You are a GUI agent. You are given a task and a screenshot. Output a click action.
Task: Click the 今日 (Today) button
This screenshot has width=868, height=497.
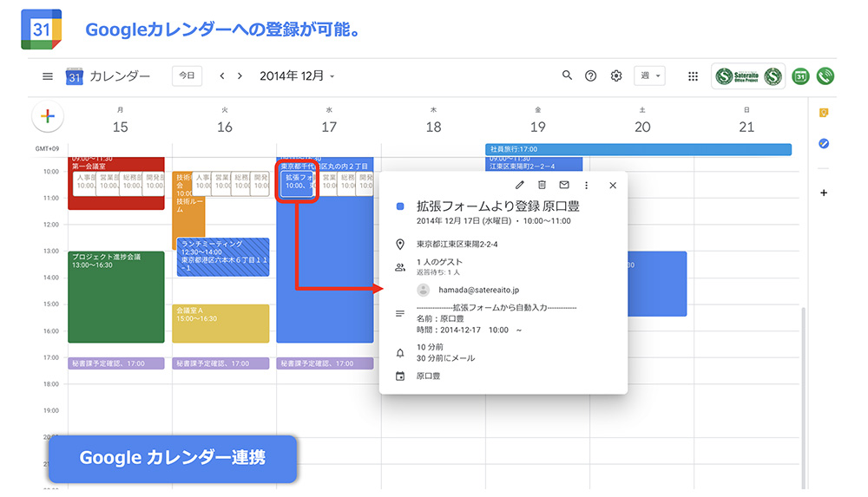187,75
